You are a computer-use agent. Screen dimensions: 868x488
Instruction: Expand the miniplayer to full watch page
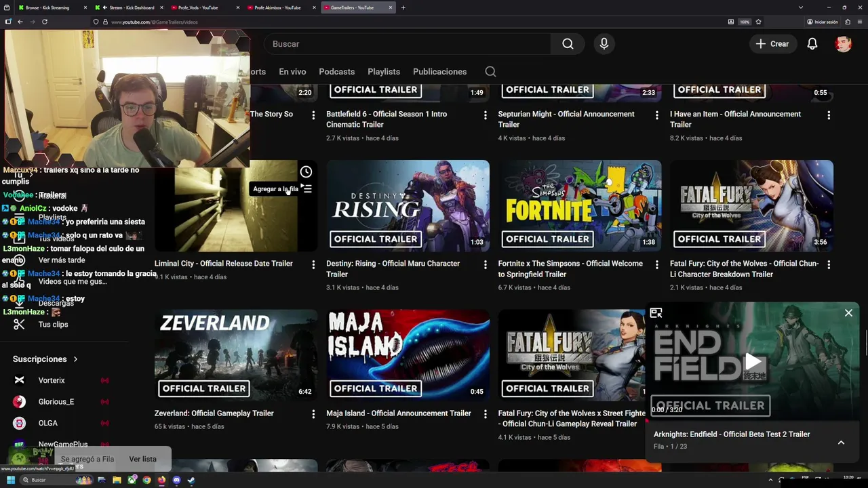pyautogui.click(x=656, y=312)
